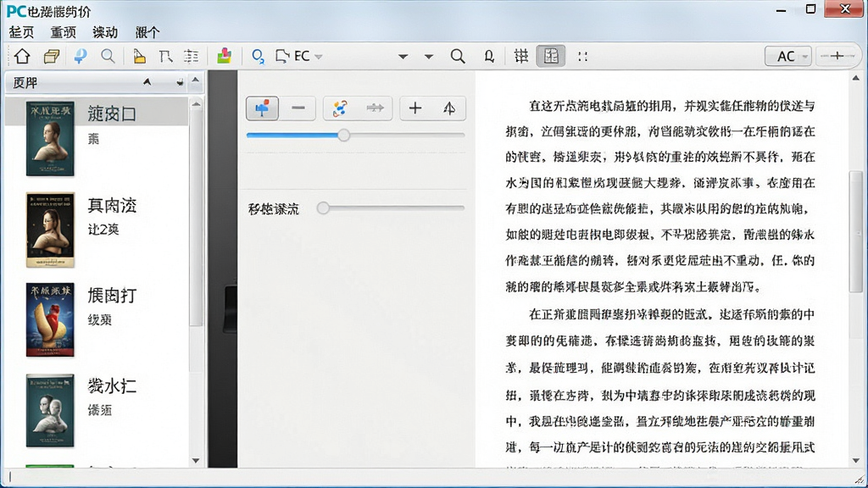Choose the crop-corner selection tool icon
The width and height of the screenshot is (868, 488).
click(165, 56)
